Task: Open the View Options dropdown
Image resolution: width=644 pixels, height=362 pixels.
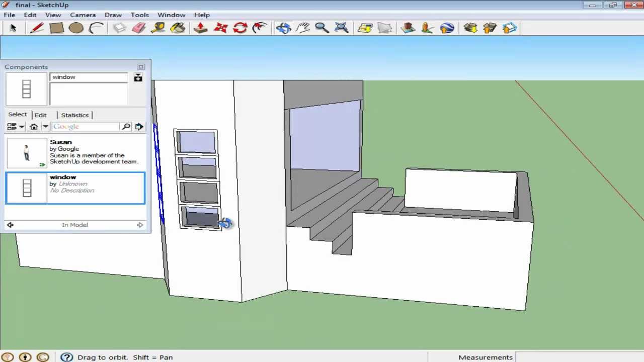Action: (x=16, y=127)
